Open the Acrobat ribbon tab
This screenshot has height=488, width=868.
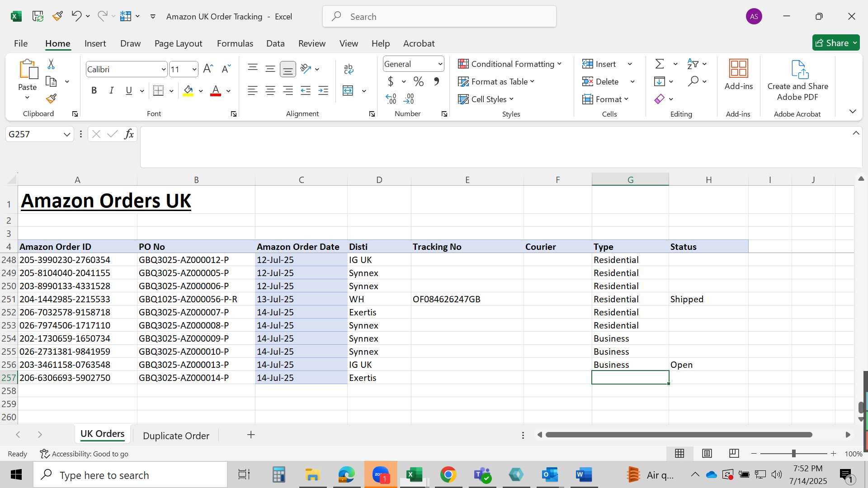419,43
